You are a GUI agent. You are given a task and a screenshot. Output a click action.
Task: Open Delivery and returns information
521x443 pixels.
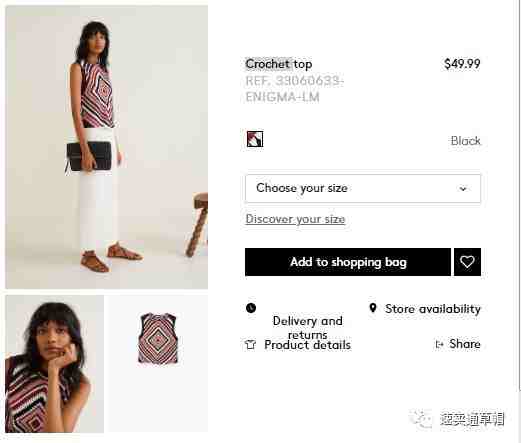coord(307,327)
